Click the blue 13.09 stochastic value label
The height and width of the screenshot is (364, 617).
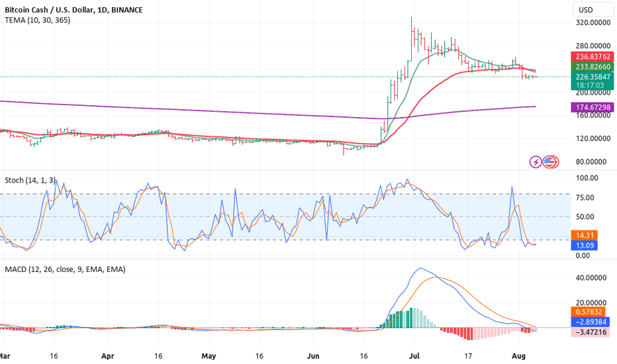click(x=585, y=246)
